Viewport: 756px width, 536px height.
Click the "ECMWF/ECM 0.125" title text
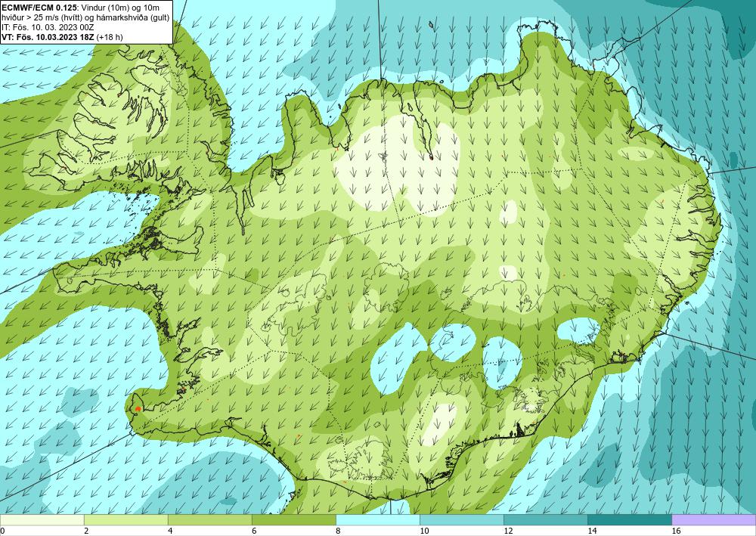[x=39, y=7]
